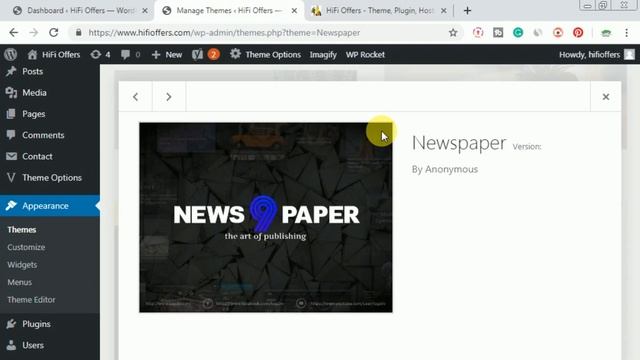
Task: Open Themes submenu item
Action: pos(22,230)
